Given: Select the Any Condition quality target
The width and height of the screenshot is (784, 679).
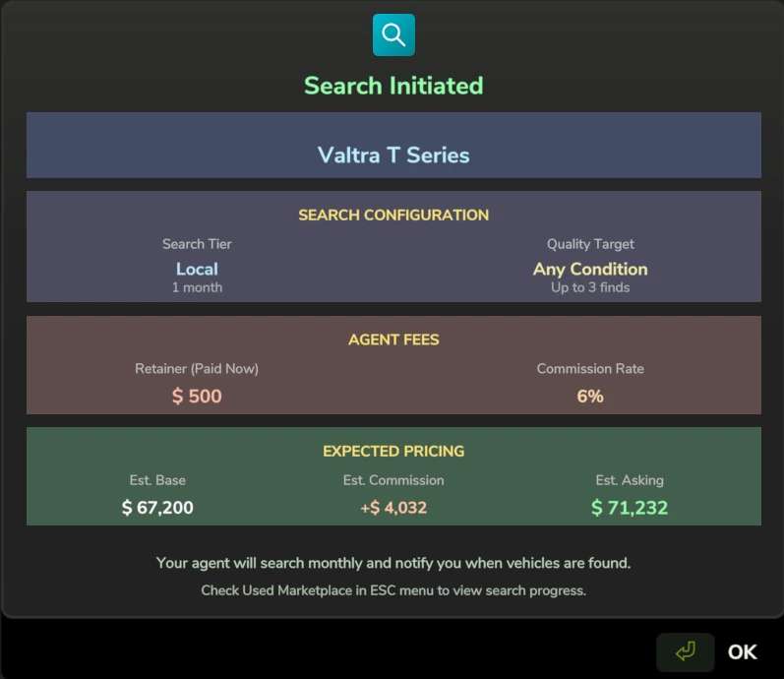Looking at the screenshot, I should point(590,269).
